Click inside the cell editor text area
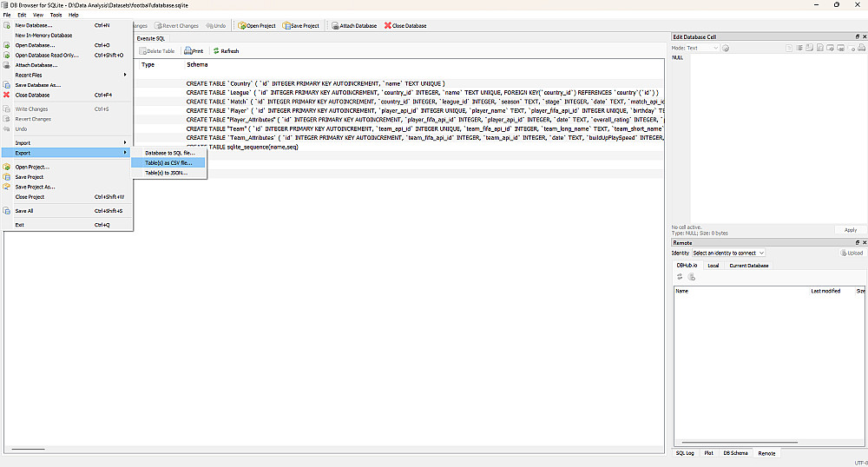Image resolution: width=868 pixels, height=467 pixels. click(x=778, y=138)
